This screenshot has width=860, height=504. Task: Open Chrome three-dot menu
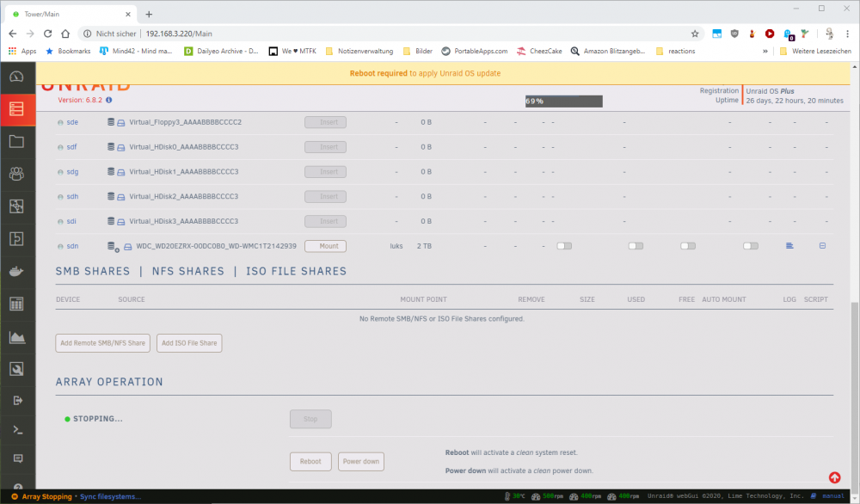click(x=847, y=34)
